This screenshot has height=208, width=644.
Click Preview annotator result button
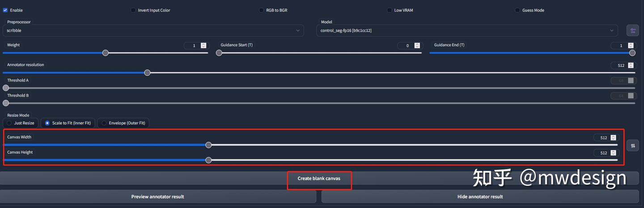158,196
